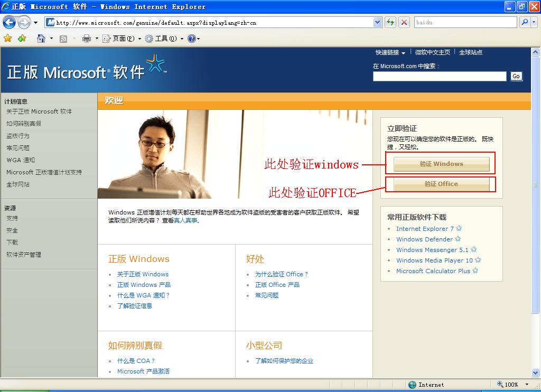The image size is (541, 392).
Task: Click the browser Back arrow button
Action: 10,23
